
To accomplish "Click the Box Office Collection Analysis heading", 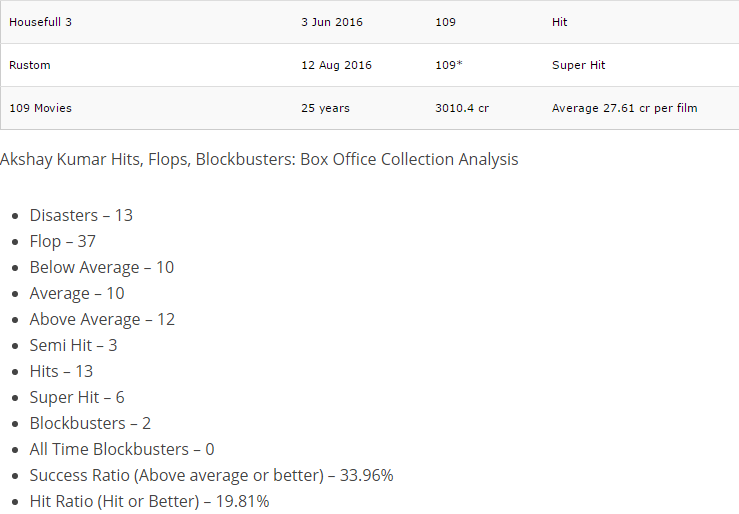I will click(x=259, y=159).
